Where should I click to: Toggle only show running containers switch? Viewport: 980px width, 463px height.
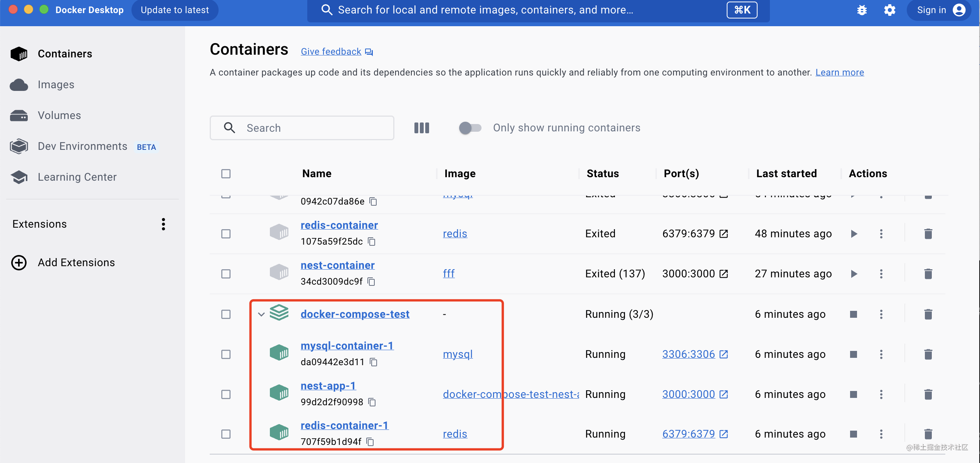pyautogui.click(x=470, y=128)
